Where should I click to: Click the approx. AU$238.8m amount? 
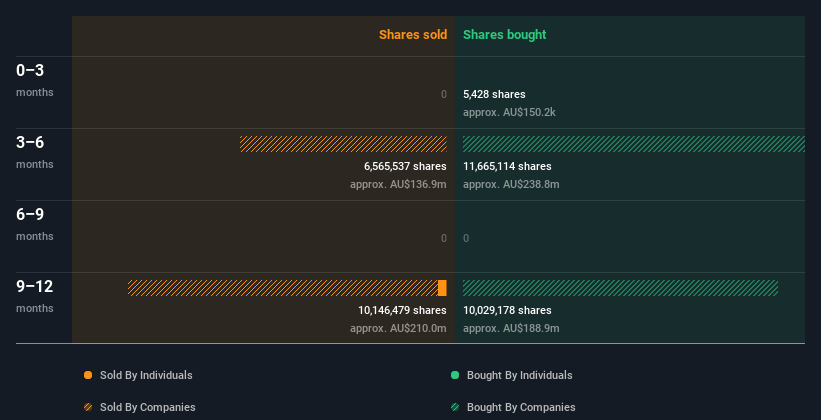coord(511,184)
